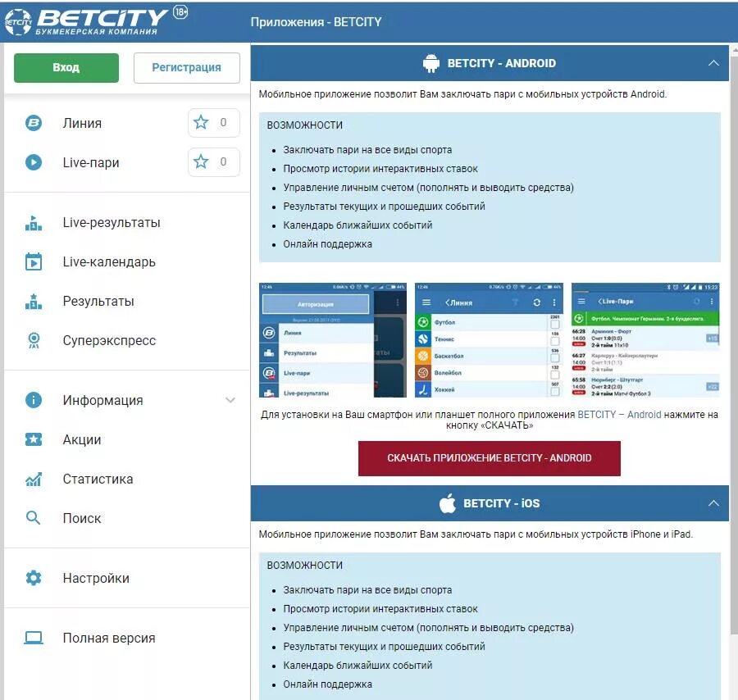Click second ВОЗМОЖНОСТИ heading under iOS
738x700 pixels.
point(304,566)
